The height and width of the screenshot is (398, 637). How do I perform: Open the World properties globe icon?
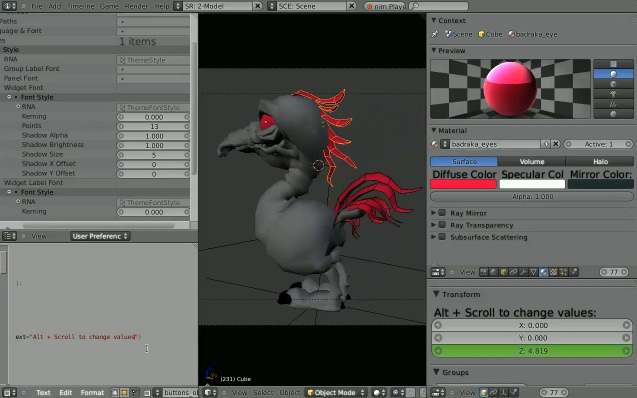[x=494, y=272]
